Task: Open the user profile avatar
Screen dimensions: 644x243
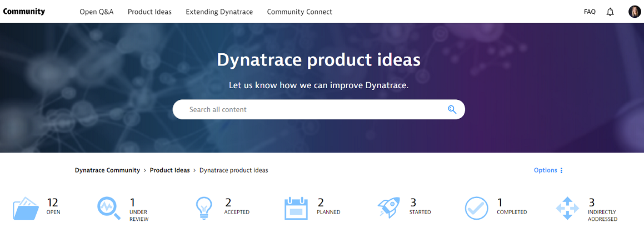Action: coord(635,12)
